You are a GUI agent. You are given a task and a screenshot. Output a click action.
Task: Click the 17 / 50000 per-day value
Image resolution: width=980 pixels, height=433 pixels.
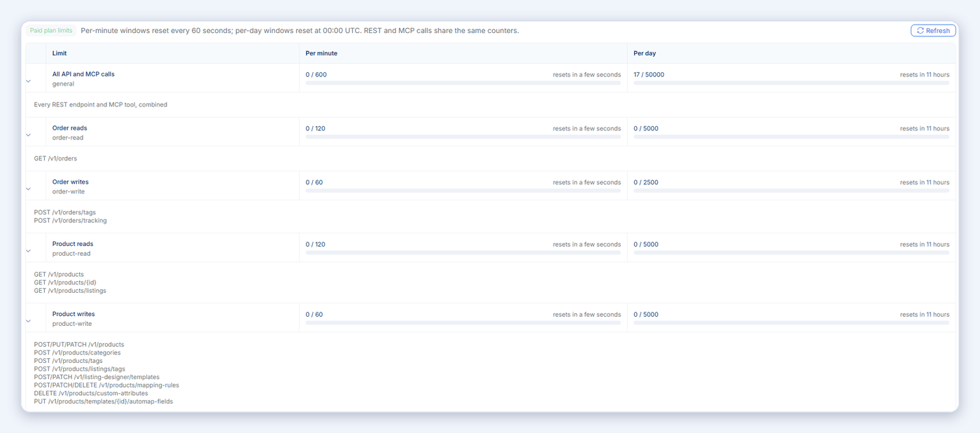tap(649, 74)
